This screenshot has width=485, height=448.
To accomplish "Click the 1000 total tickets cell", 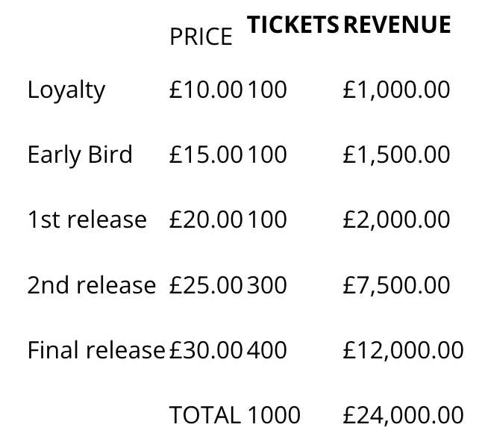I will pos(274,415).
